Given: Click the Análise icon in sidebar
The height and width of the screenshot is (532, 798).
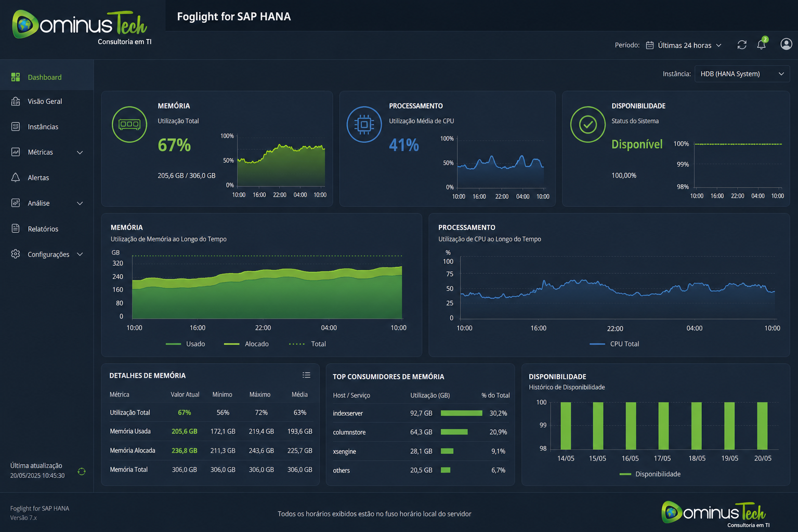Looking at the screenshot, I should point(16,203).
